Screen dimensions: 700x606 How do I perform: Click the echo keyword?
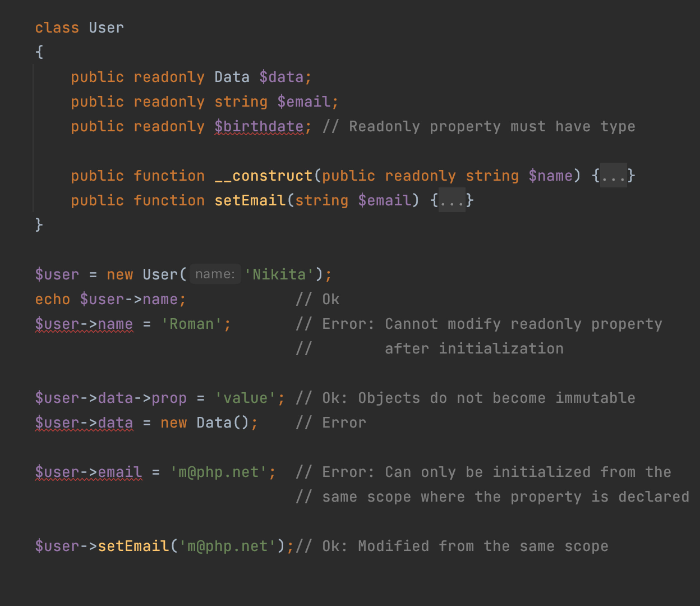tap(52, 300)
